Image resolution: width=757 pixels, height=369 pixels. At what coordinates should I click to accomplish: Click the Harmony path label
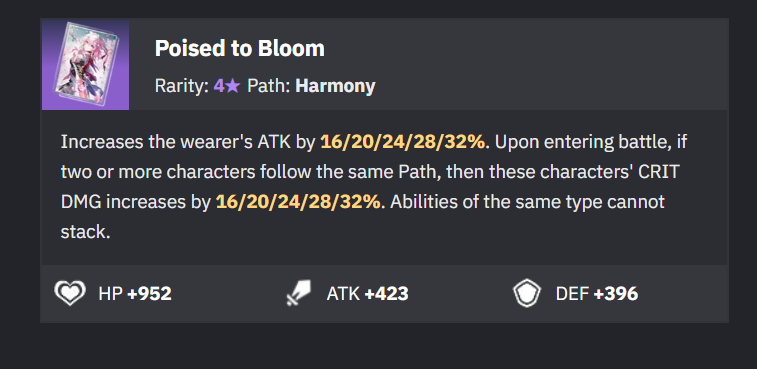(x=335, y=86)
